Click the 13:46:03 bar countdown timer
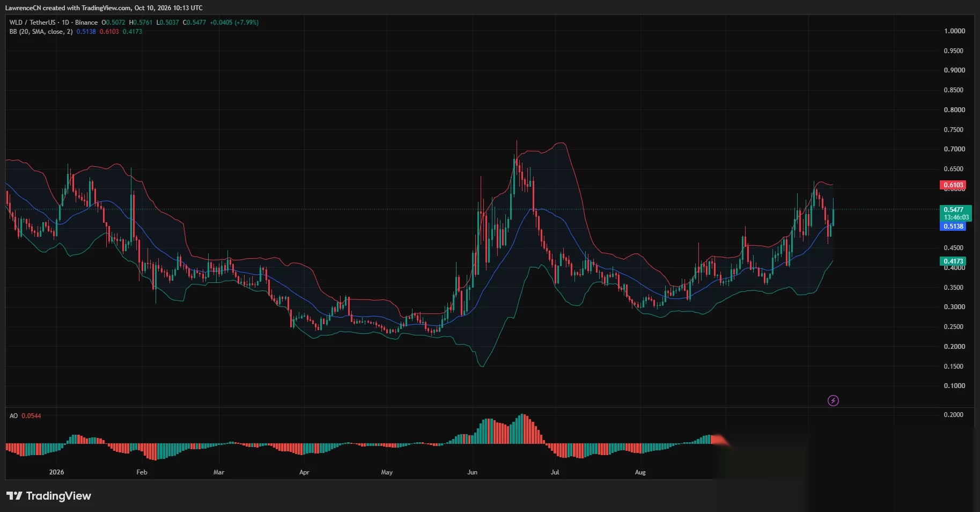The height and width of the screenshot is (512, 980). coord(956,217)
